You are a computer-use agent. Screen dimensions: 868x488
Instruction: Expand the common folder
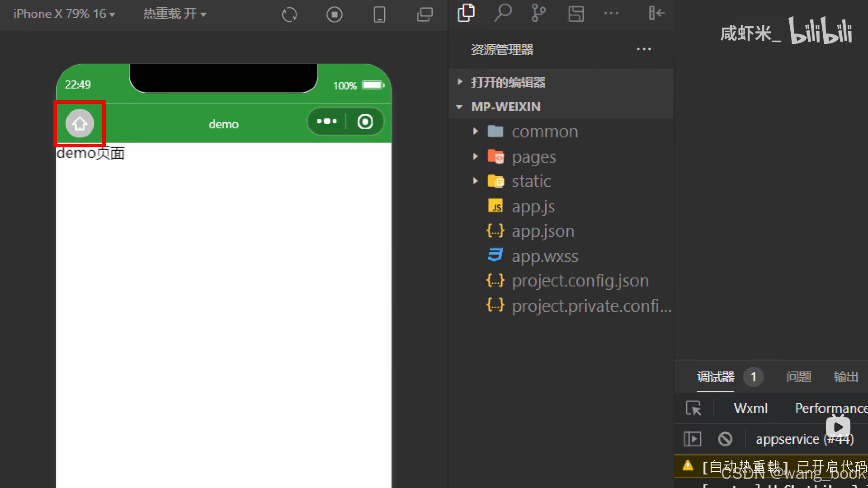(x=561, y=131)
